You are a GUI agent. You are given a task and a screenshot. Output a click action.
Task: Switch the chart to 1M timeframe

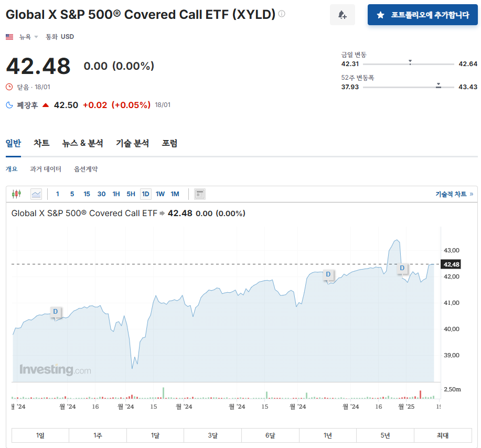click(x=175, y=194)
